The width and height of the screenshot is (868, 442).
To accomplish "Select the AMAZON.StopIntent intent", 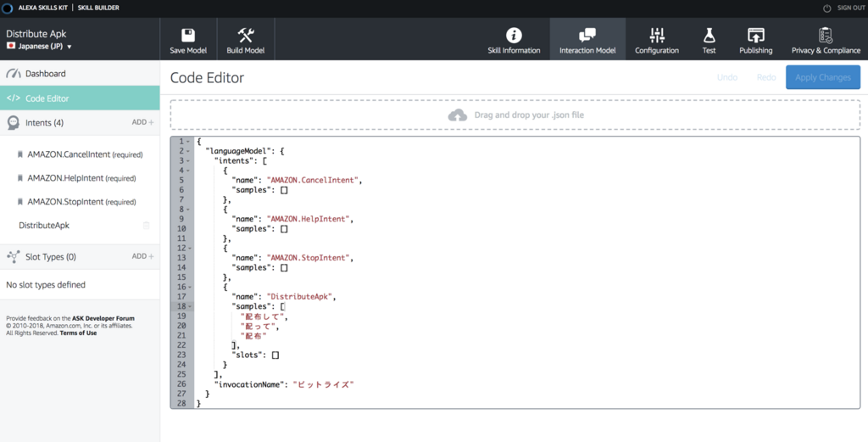I will tap(81, 202).
